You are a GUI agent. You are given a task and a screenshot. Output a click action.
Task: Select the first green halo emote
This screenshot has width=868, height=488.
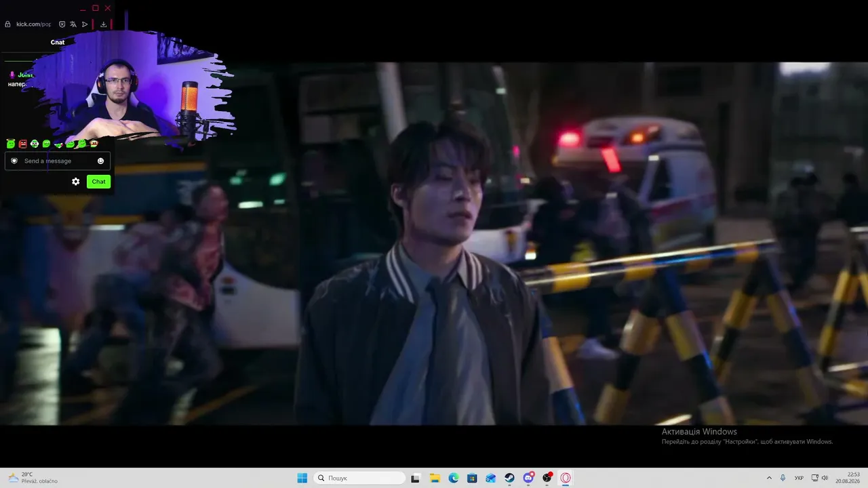[11, 144]
